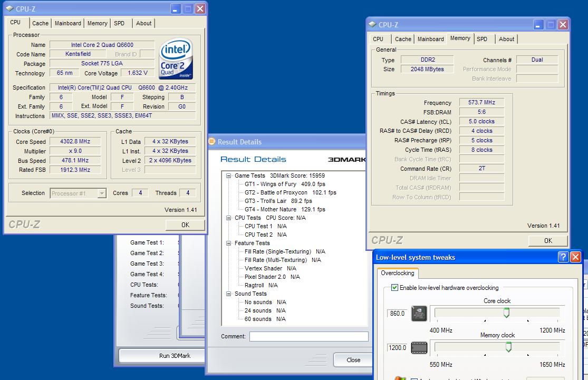Open the Processor #1 selection dropdown

click(x=102, y=193)
